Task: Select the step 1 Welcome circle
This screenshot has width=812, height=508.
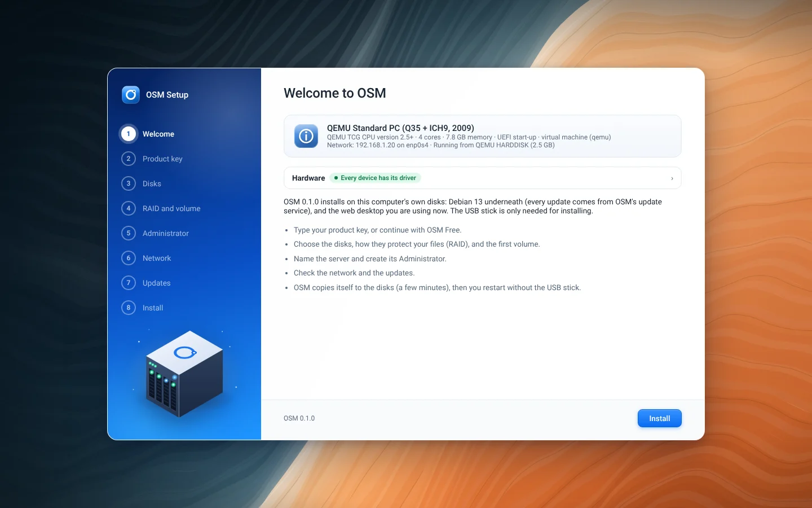Action: coord(129,134)
